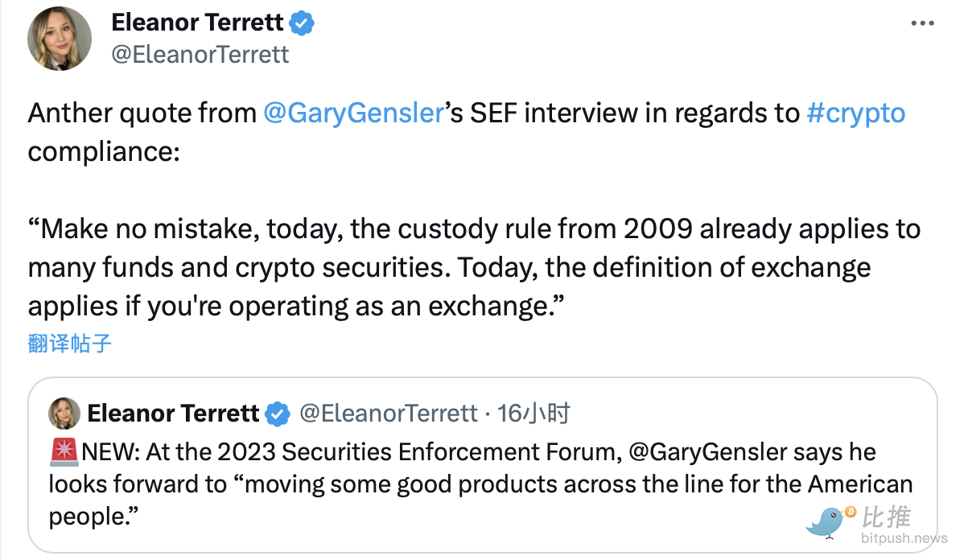Open Eleanor Terrett's large profile avatar
Viewport: 964px width, 560px height.
(x=59, y=39)
